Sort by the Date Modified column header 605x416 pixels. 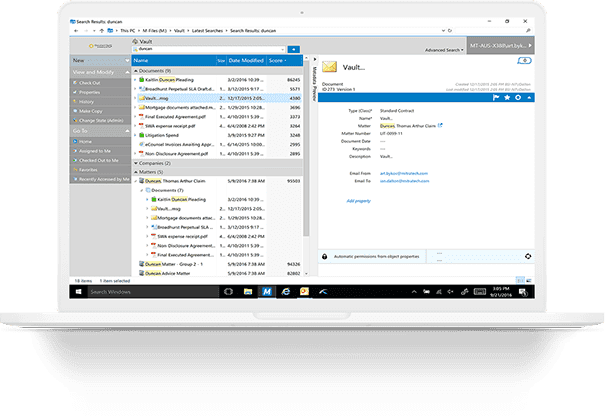point(246,61)
